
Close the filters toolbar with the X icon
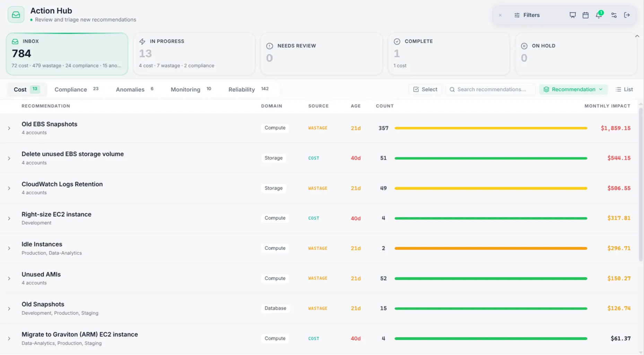500,15
